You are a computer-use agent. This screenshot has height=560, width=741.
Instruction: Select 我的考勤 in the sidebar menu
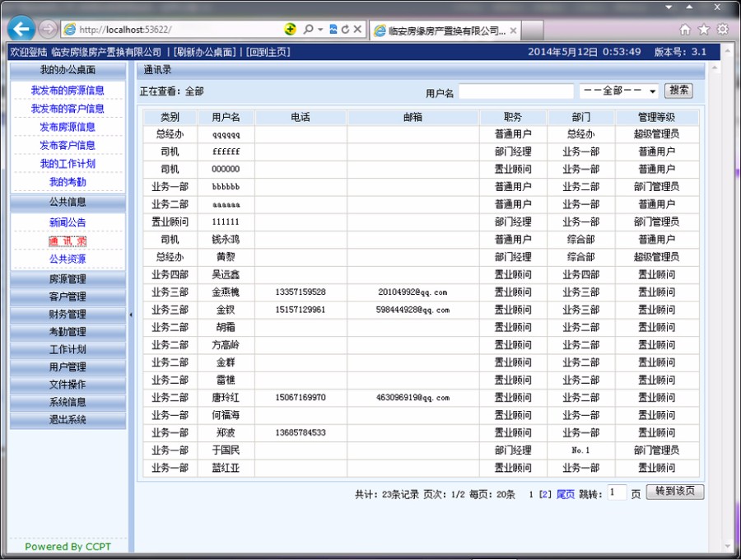click(68, 182)
